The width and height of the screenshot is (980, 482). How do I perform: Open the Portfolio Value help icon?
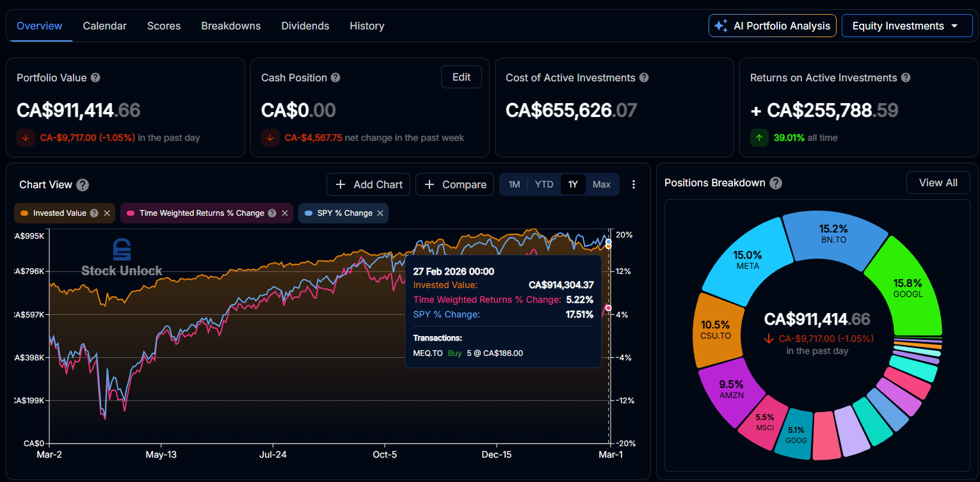pos(95,77)
